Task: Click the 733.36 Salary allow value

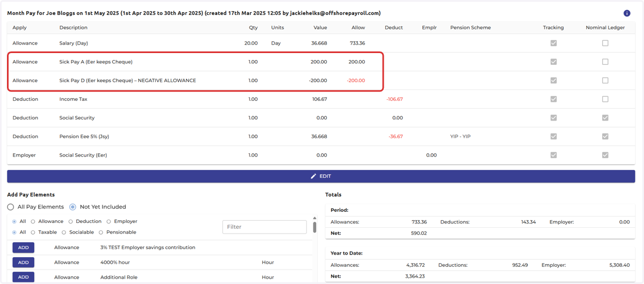Action: (357, 43)
